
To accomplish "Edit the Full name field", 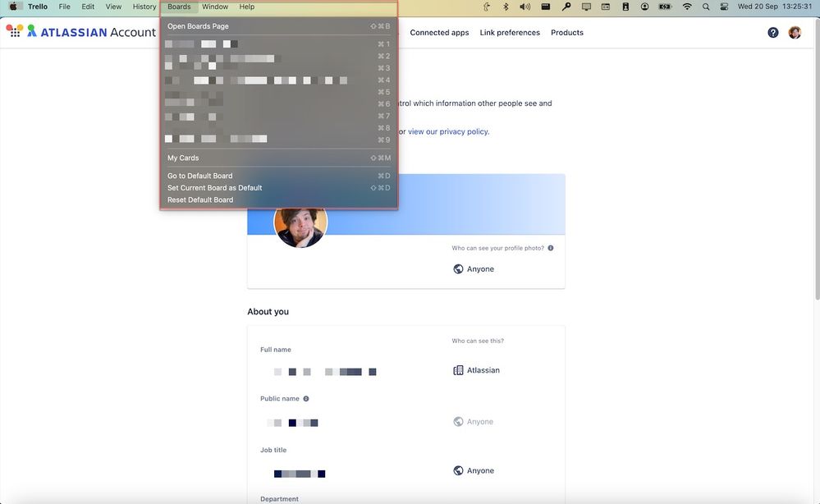I will pyautogui.click(x=325, y=372).
